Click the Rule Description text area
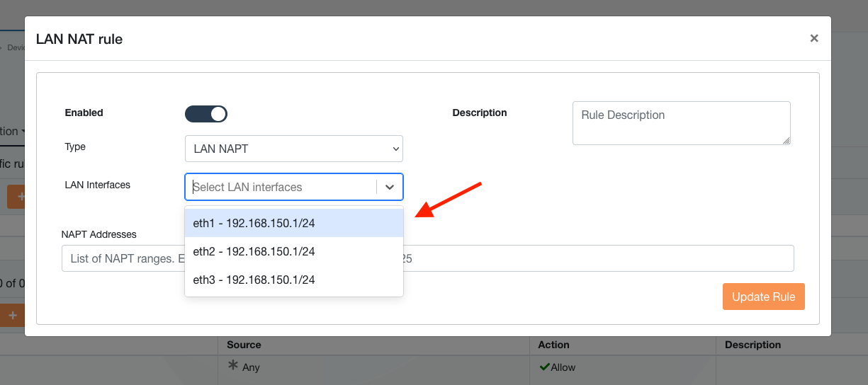Screen dimensions: 868x385 [680, 123]
